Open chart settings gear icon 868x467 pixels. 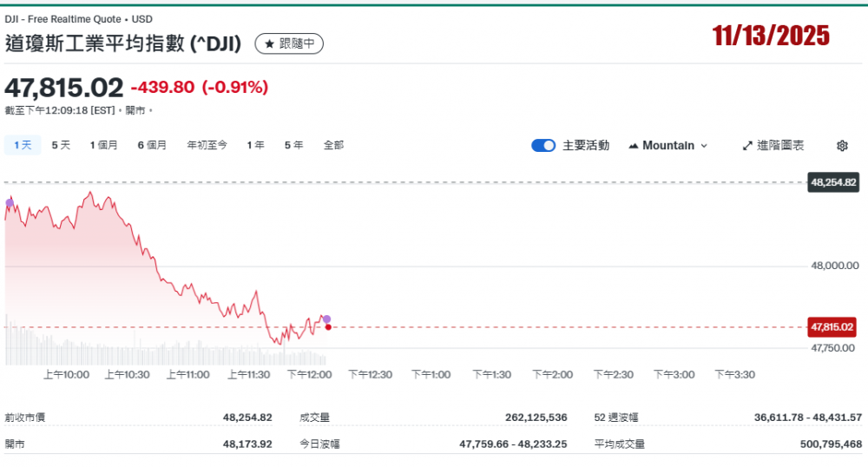pos(841,146)
